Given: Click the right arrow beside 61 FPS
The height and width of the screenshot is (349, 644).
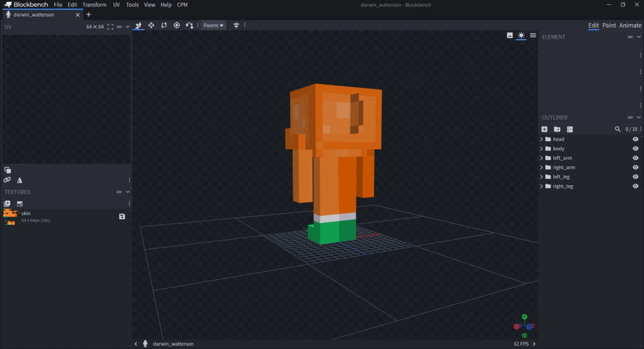Looking at the screenshot, I should coord(534,344).
